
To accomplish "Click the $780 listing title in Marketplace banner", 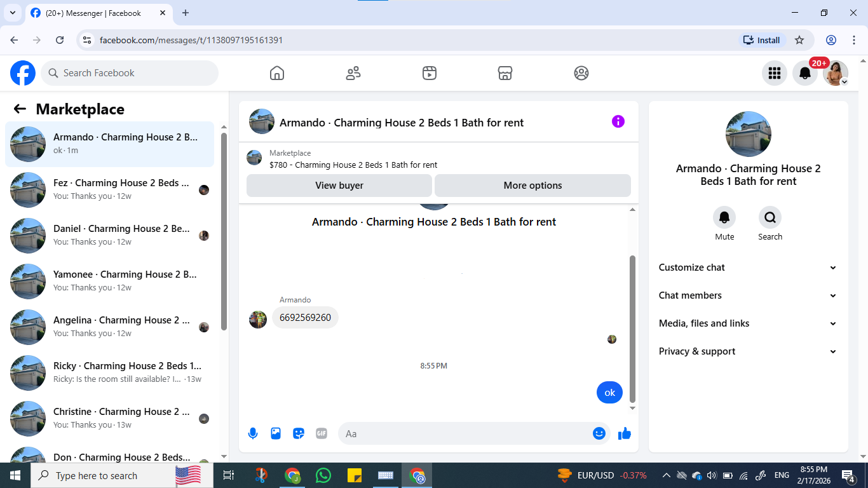I will (x=353, y=165).
